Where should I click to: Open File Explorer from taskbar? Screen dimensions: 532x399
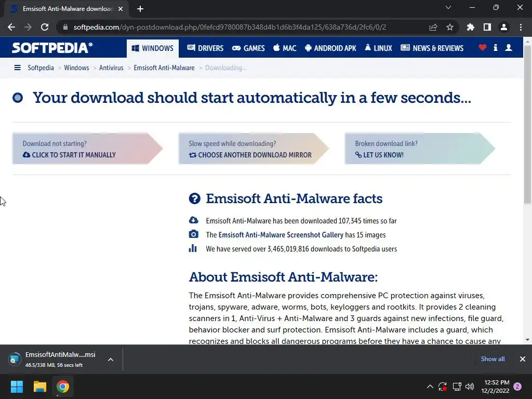pyautogui.click(x=39, y=387)
